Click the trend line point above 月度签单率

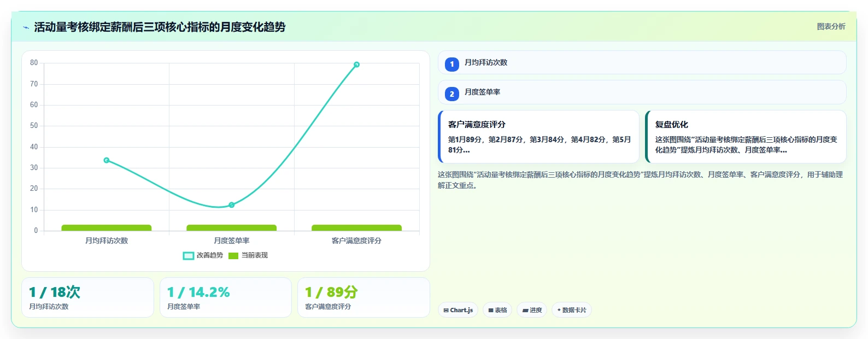232,205
